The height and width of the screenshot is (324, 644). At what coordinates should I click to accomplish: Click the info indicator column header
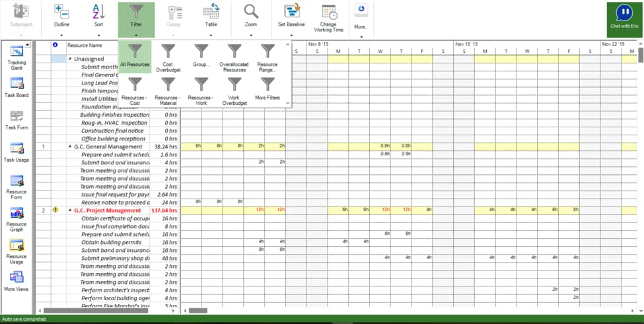[55, 45]
